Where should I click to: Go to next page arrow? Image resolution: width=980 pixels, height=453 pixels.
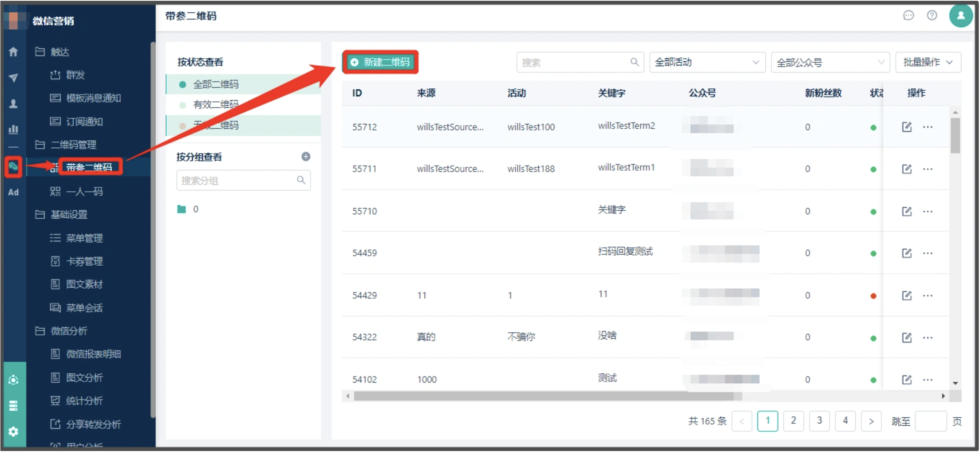871,421
